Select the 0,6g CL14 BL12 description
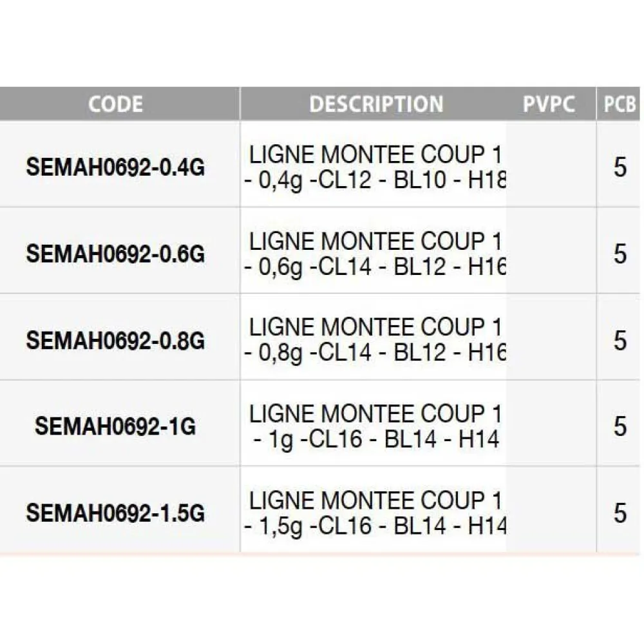 (375, 254)
